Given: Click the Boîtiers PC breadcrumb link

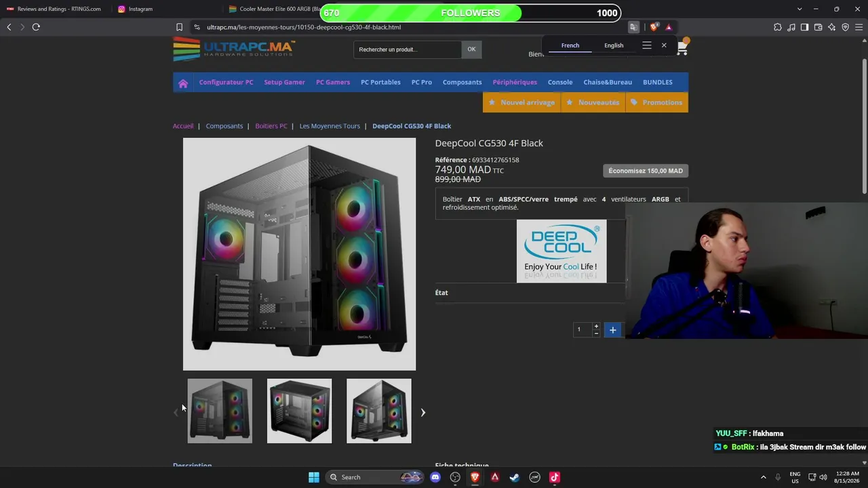Looking at the screenshot, I should tap(271, 126).
